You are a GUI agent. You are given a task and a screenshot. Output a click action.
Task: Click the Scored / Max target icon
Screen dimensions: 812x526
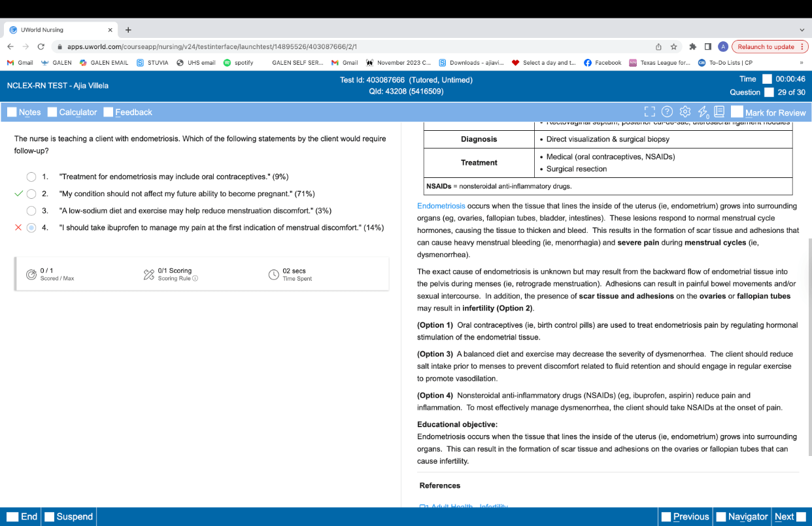tap(31, 275)
